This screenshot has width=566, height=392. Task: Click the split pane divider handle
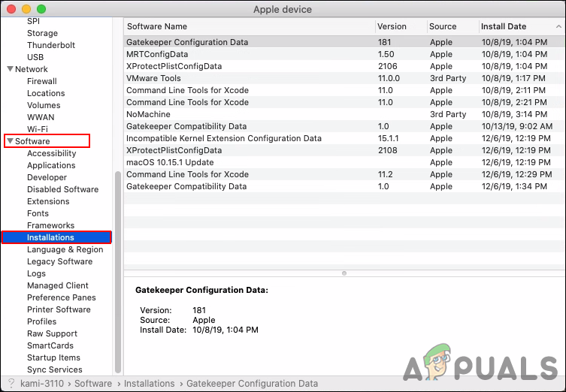click(x=344, y=273)
